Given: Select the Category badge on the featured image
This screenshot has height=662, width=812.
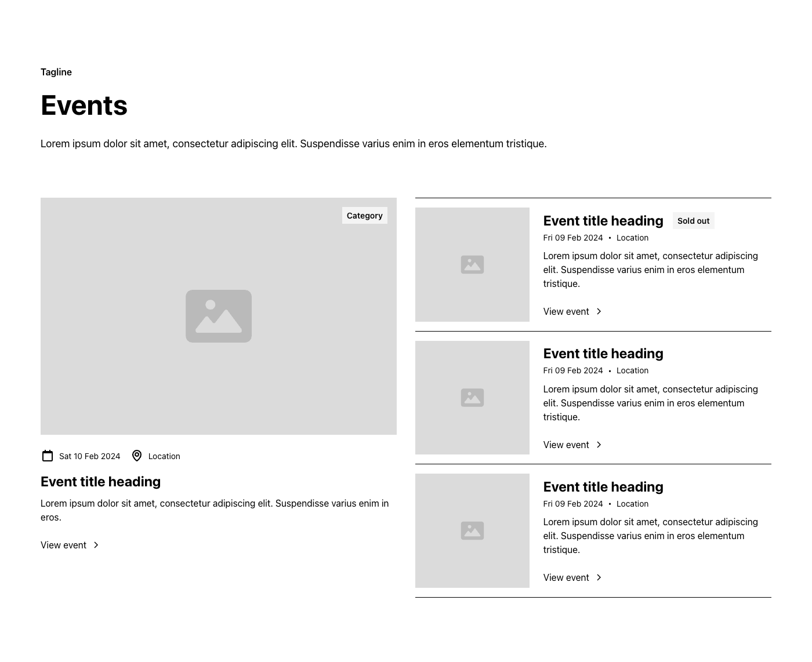Looking at the screenshot, I should point(365,216).
